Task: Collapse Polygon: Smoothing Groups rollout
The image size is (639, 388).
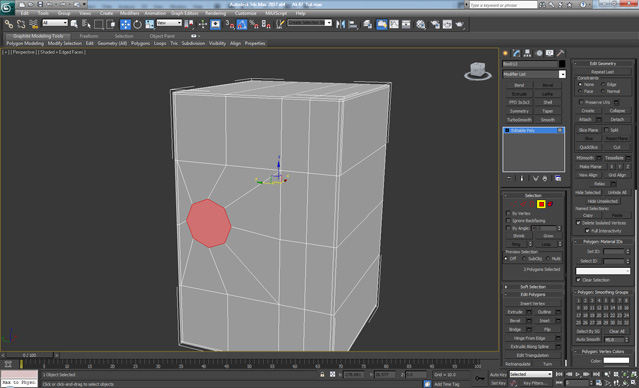Action: pos(604,292)
